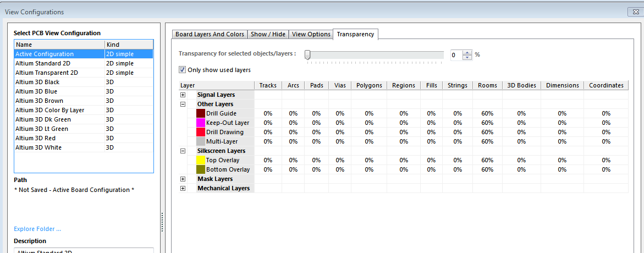Click the Top Overlay yellow swatch
The image size is (644, 253).
[201, 160]
